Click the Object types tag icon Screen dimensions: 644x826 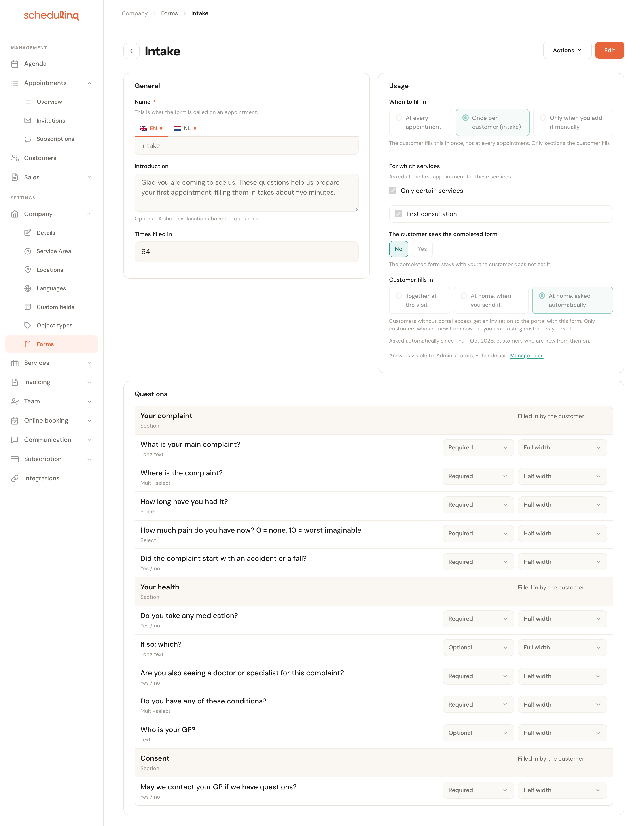click(x=28, y=325)
